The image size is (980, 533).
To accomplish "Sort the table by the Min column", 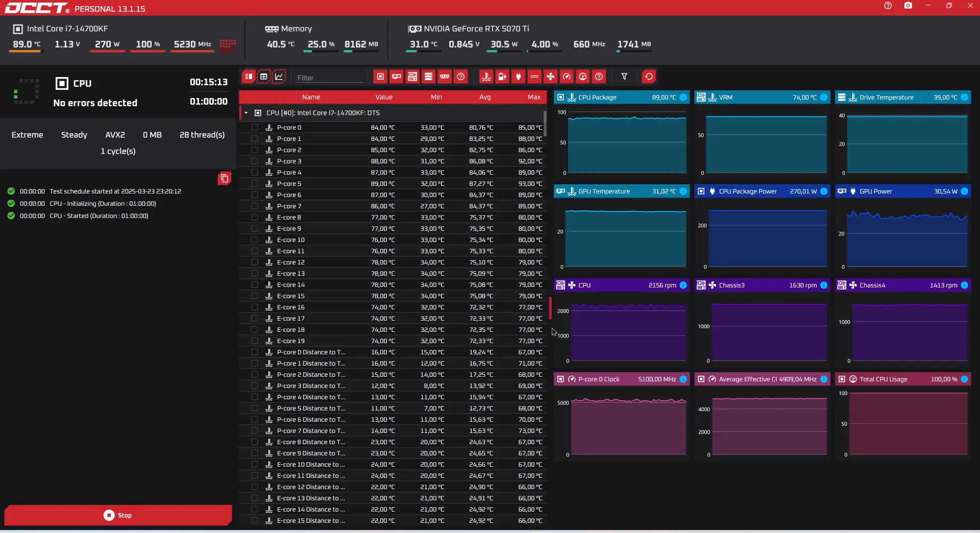I will 436,97.
